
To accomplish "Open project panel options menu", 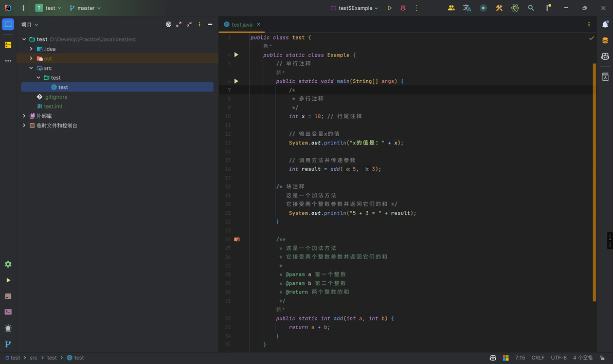I will coord(200,24).
